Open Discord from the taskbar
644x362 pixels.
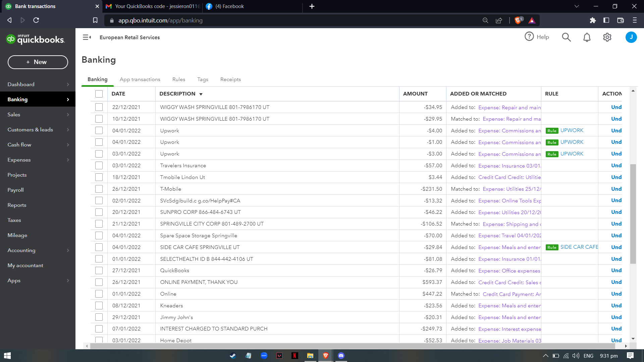(x=341, y=356)
